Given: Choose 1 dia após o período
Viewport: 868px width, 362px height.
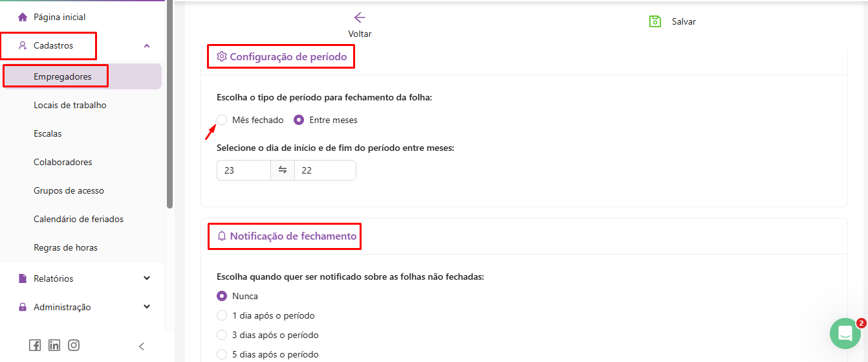Looking at the screenshot, I should [222, 315].
